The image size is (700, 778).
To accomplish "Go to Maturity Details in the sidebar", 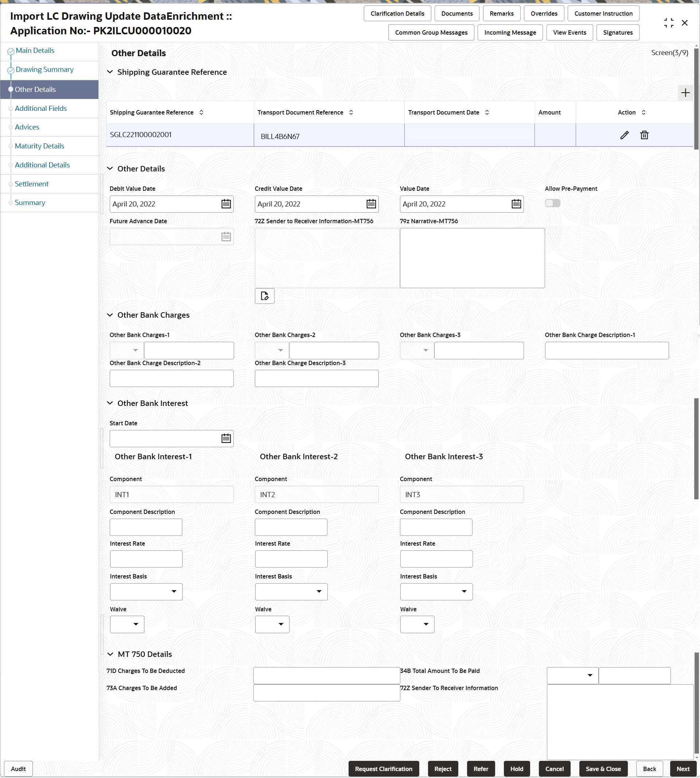I will coord(39,146).
